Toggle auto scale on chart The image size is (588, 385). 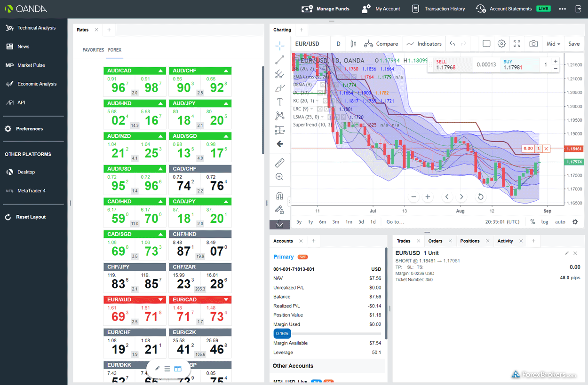click(560, 222)
